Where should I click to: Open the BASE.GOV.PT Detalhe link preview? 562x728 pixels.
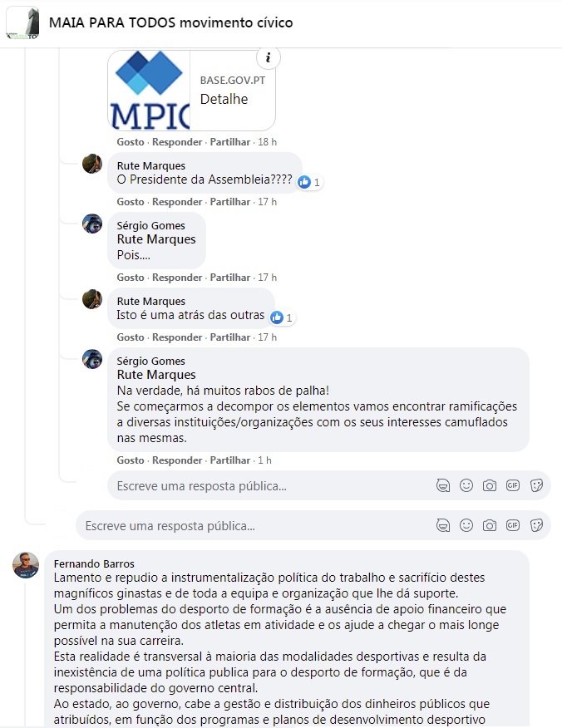(191, 90)
